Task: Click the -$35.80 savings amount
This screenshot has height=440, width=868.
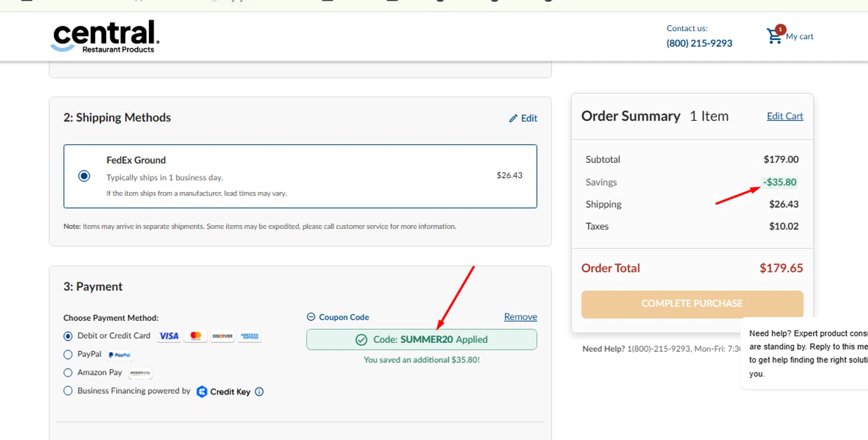Action: pyautogui.click(x=780, y=182)
